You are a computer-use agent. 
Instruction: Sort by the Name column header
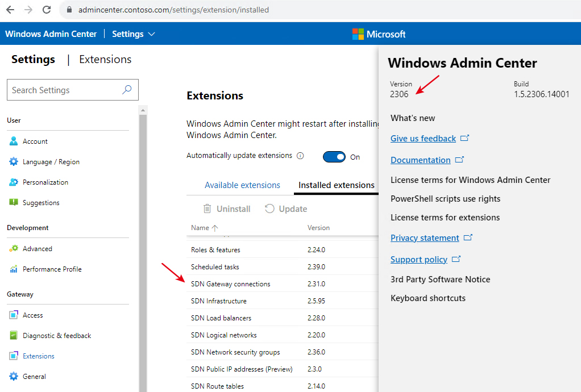coord(205,228)
